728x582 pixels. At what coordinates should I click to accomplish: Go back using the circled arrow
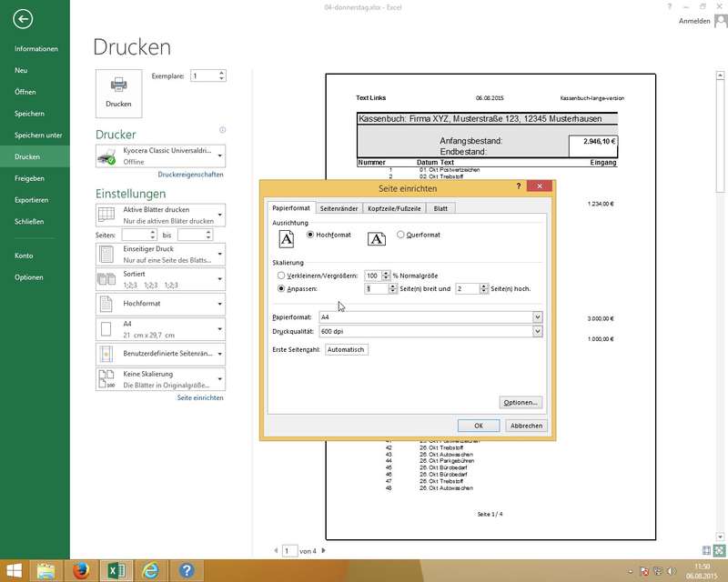[x=24, y=19]
